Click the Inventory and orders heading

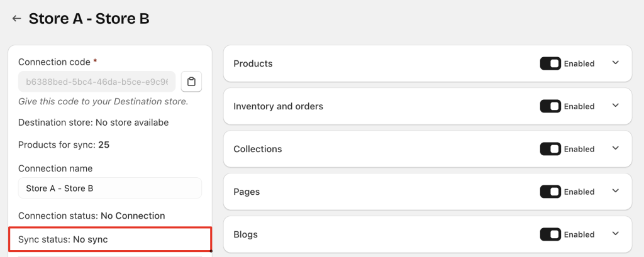[278, 106]
